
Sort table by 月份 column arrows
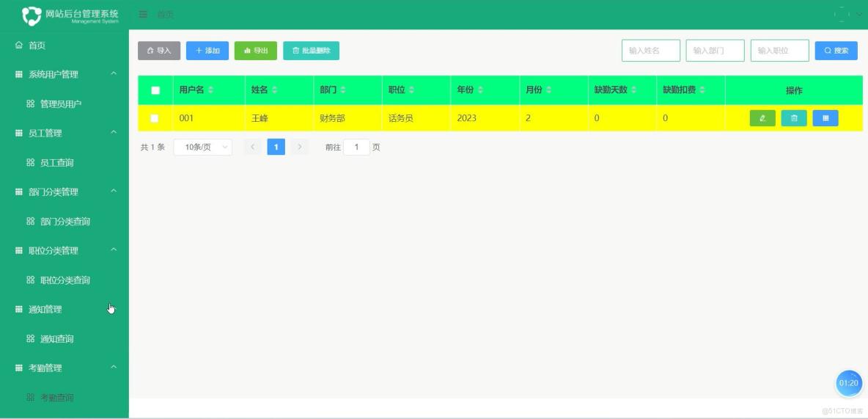(x=548, y=90)
